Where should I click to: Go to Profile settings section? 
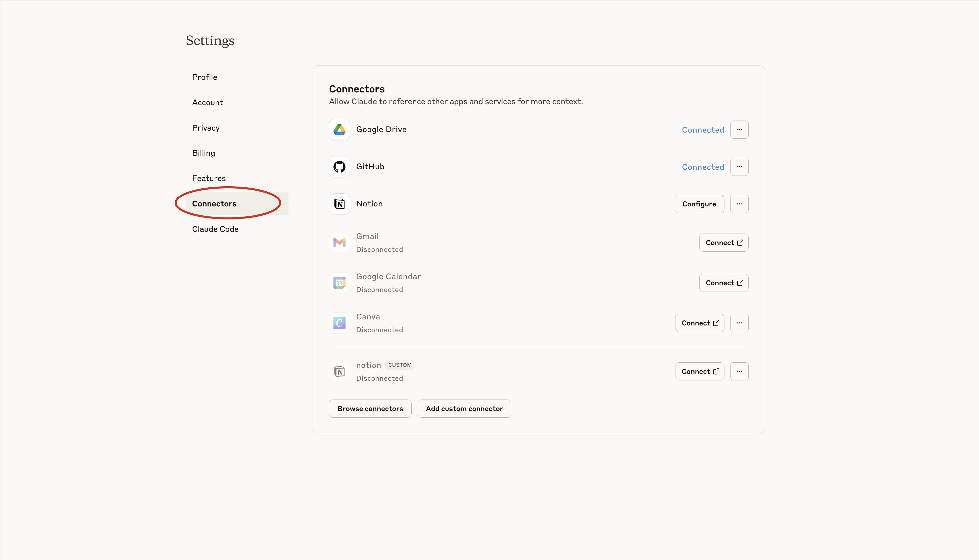point(204,77)
